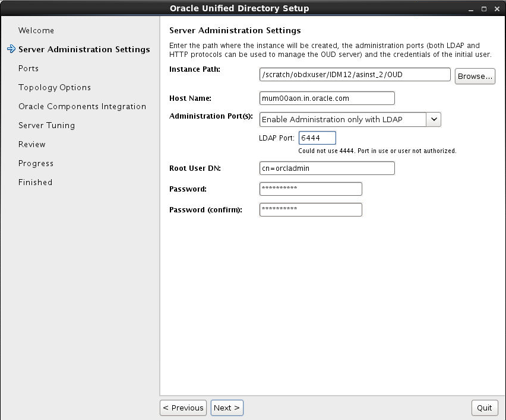
Task: Minimize the Oracle Unified Directory Setup window
Action: click(471, 9)
